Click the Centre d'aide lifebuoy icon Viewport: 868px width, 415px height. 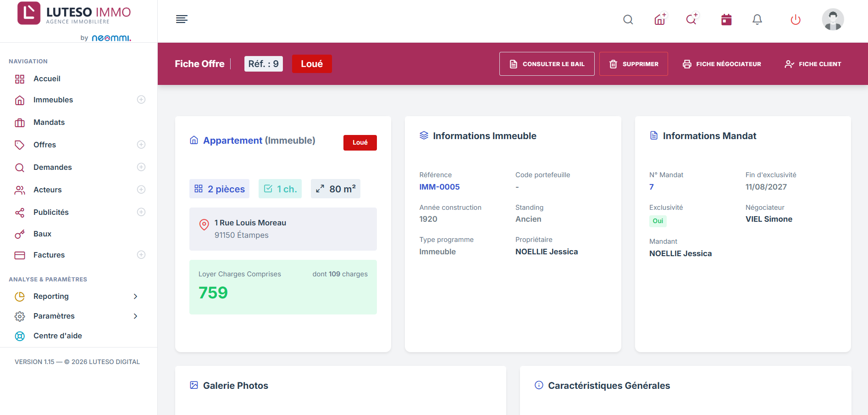[20, 336]
